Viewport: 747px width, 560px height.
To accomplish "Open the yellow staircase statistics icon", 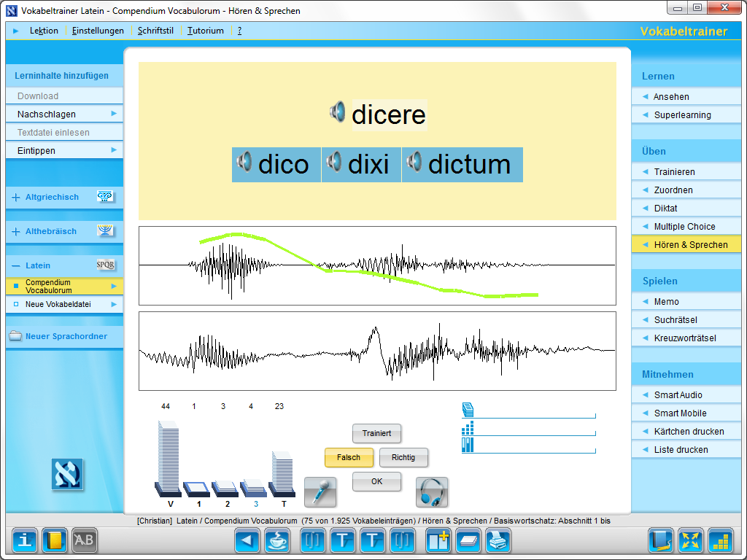I will (x=720, y=540).
